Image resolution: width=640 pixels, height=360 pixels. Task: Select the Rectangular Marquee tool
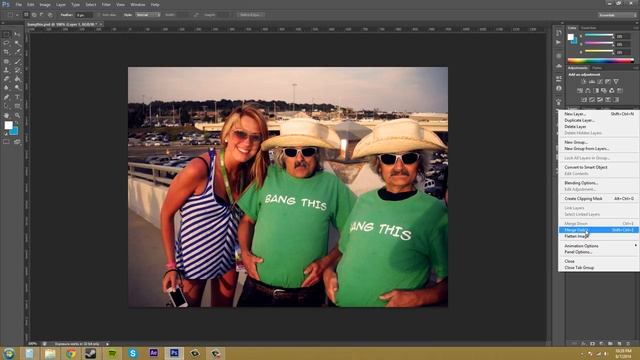click(7, 35)
